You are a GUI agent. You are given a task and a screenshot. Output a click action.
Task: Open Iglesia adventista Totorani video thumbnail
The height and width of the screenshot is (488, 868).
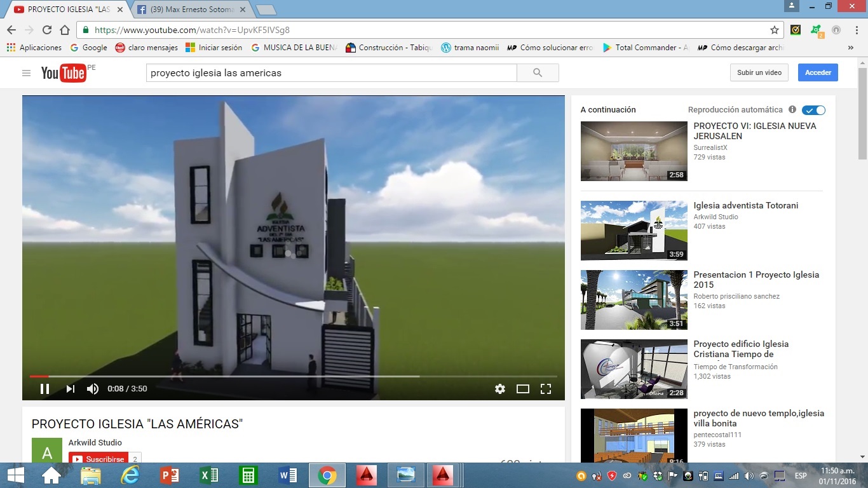634,231
